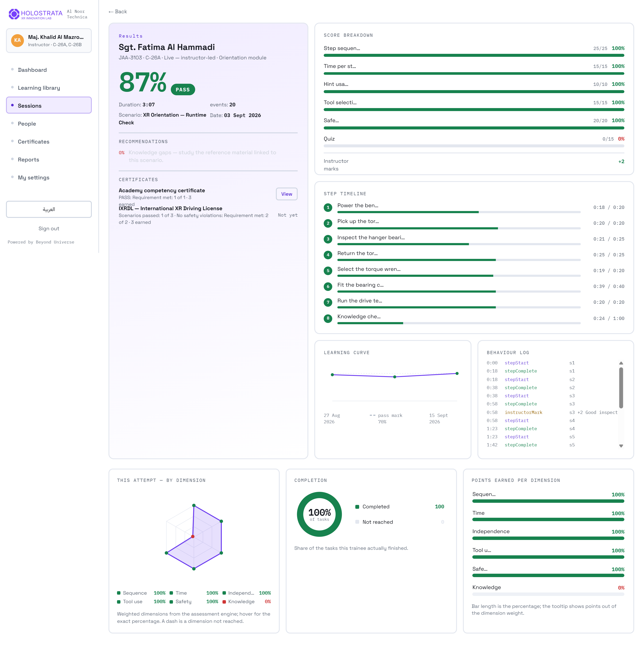Click the Completed legend square

pyautogui.click(x=357, y=507)
